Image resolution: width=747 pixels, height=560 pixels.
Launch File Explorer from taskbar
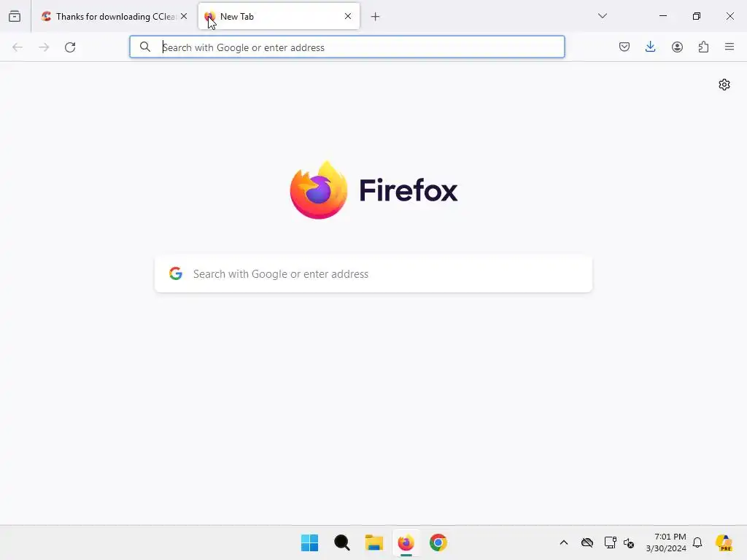coord(374,542)
